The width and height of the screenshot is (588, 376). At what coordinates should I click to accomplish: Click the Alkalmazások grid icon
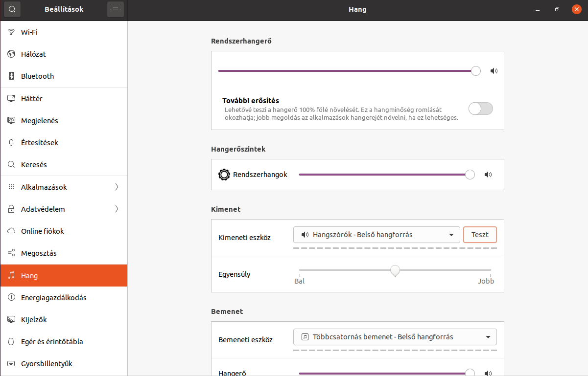(x=12, y=187)
